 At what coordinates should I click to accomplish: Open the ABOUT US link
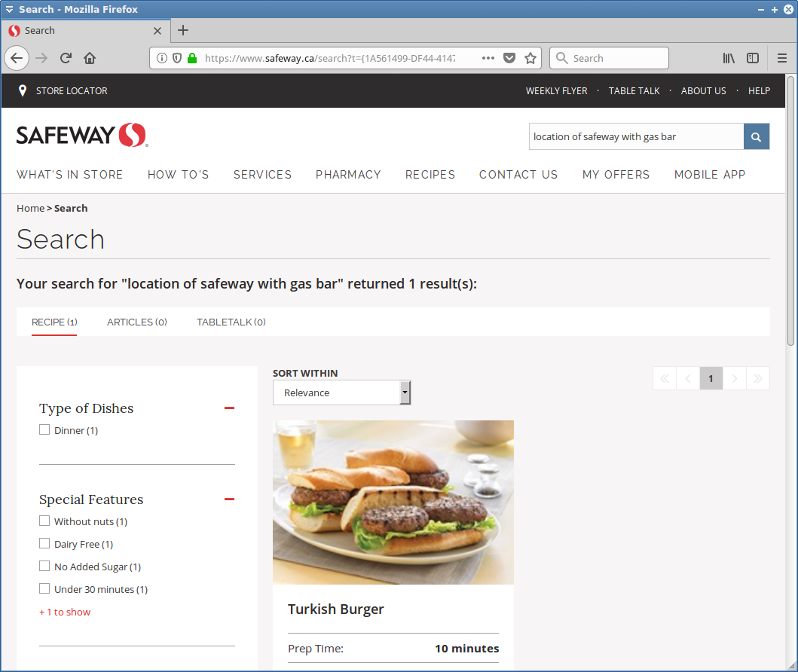click(x=703, y=90)
